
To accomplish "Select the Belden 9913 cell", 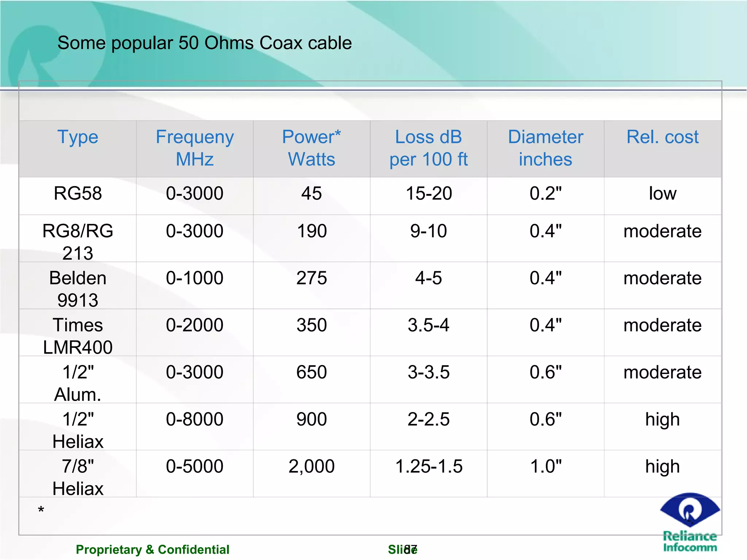I will click(x=78, y=288).
